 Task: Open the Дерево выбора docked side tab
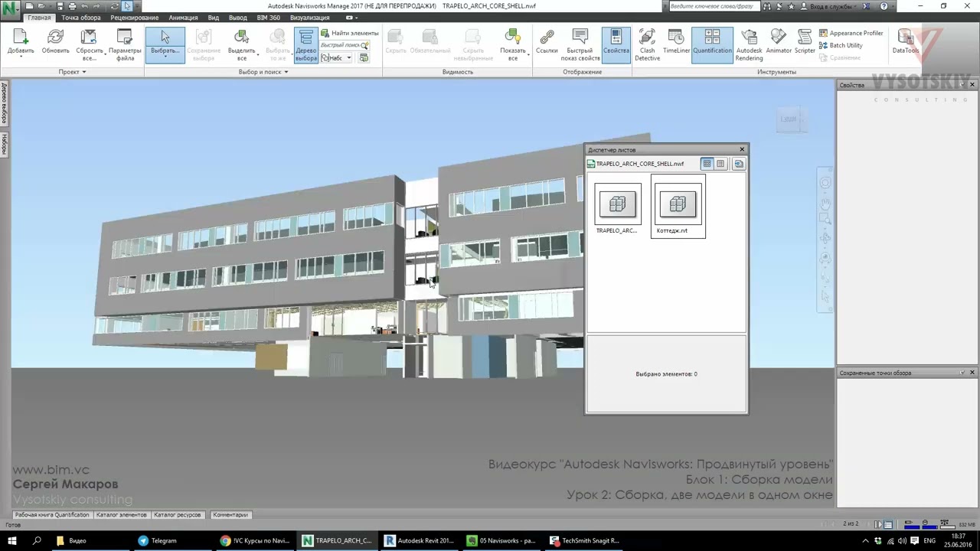[4, 103]
